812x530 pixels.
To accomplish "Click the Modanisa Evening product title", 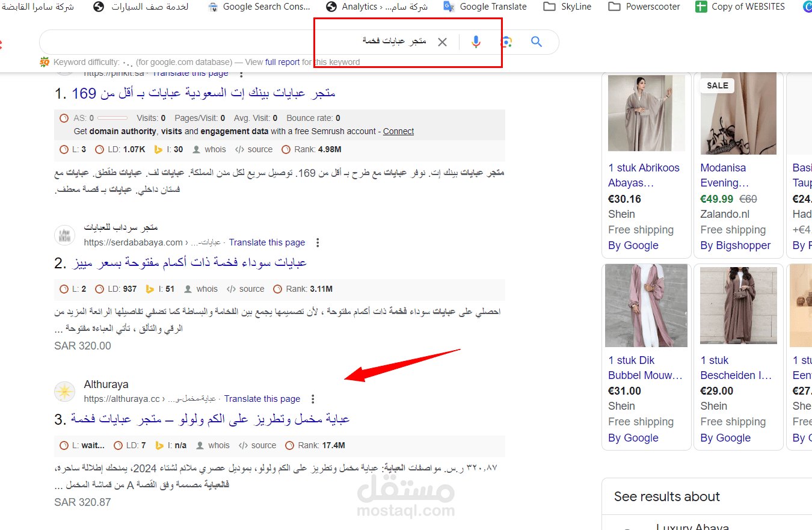I will point(724,175).
